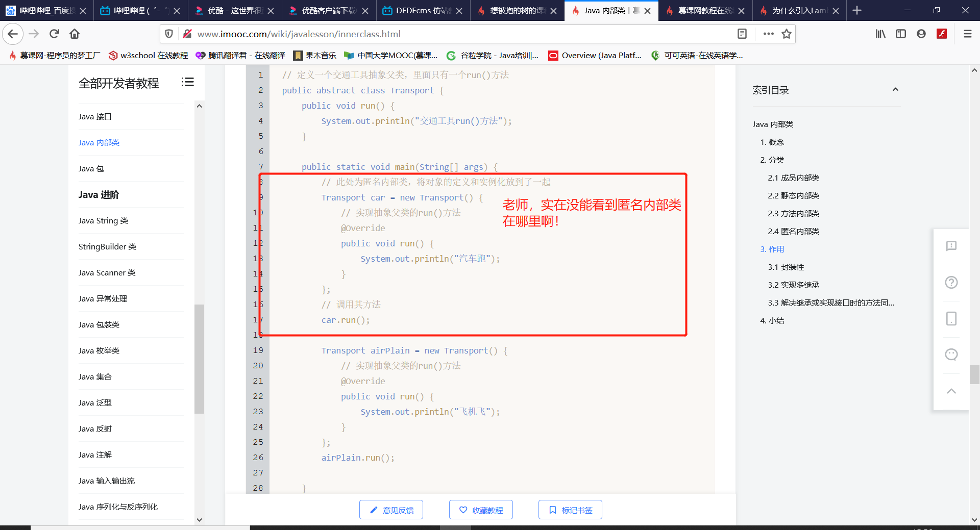Switch to the '慕课网教程在线' tab

pos(705,11)
